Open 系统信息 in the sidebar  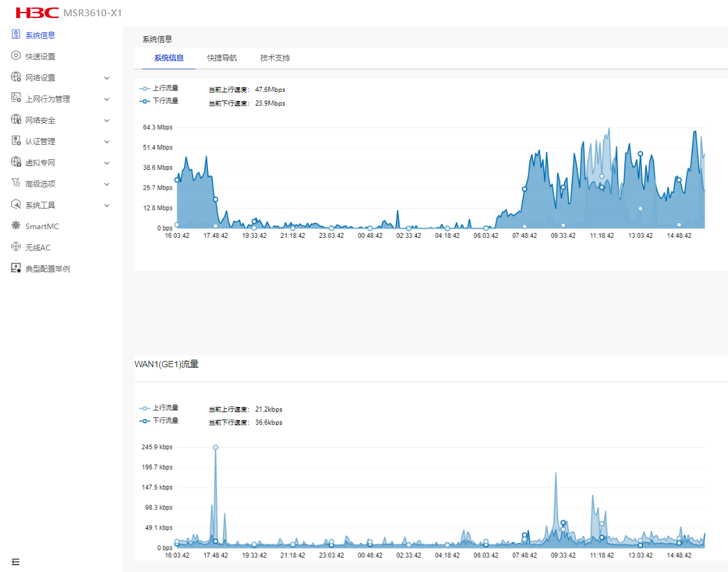click(x=41, y=36)
